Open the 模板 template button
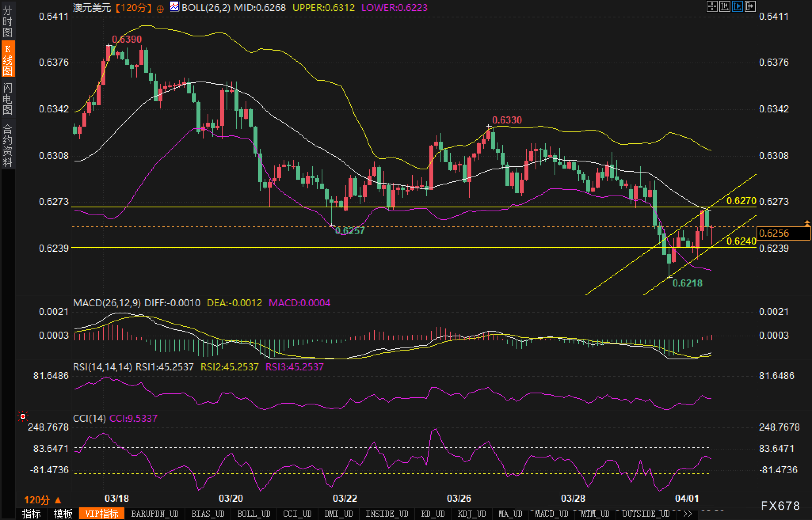The height and width of the screenshot is (520, 812). pyautogui.click(x=63, y=514)
